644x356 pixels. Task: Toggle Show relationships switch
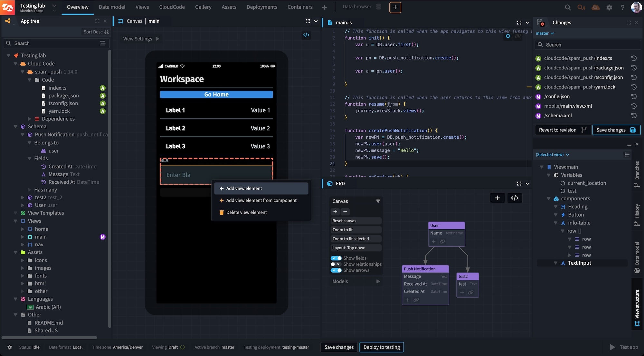pos(336,264)
